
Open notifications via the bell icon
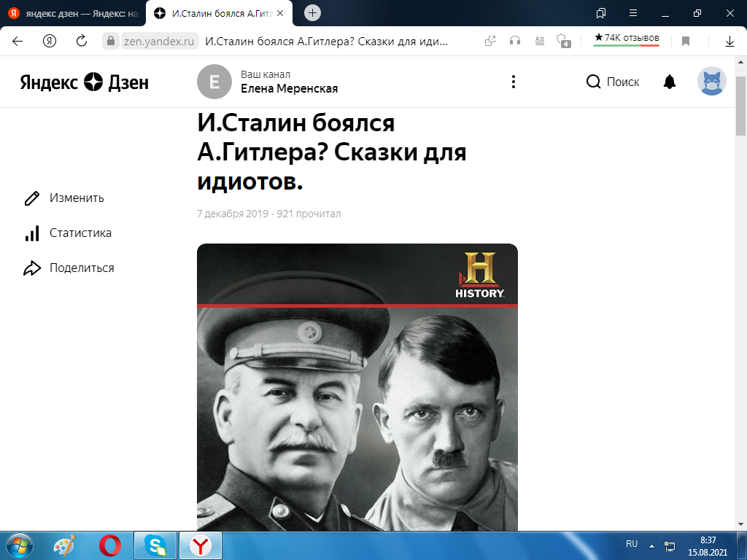click(669, 82)
